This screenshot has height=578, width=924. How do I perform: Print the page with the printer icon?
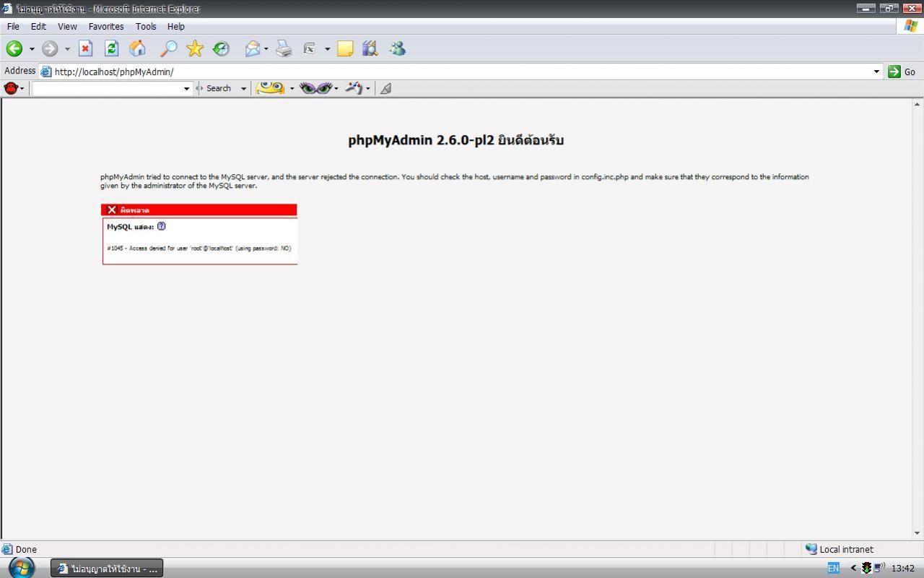284,48
